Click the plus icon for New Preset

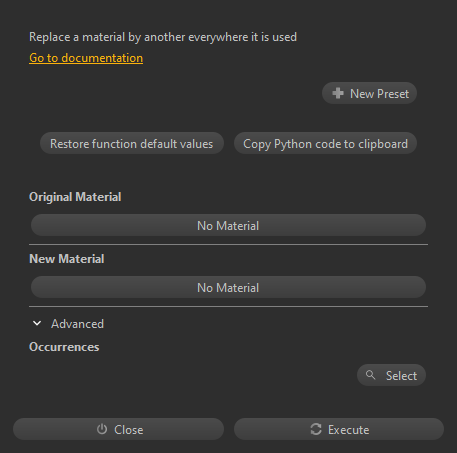coord(338,93)
